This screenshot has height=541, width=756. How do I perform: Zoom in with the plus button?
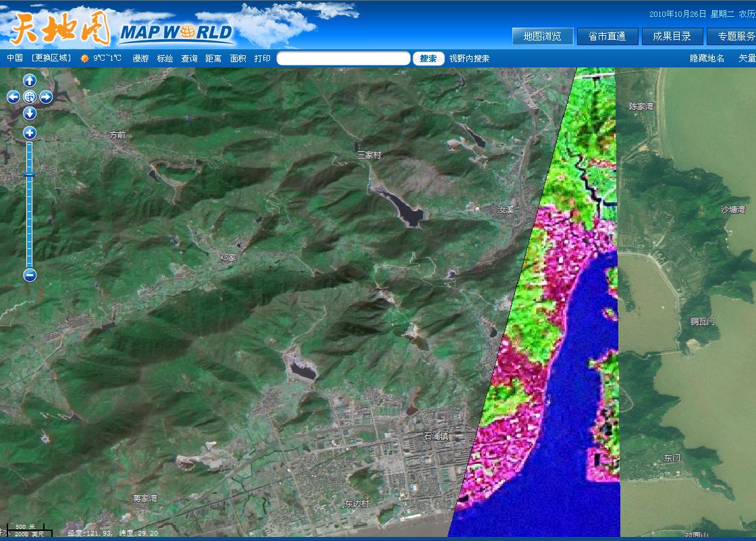pos(30,133)
